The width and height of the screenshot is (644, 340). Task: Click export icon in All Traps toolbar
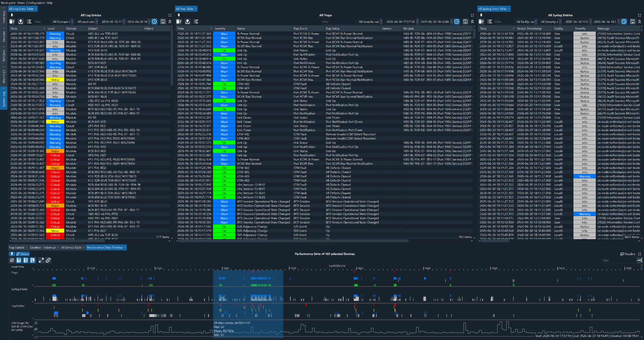(x=187, y=22)
